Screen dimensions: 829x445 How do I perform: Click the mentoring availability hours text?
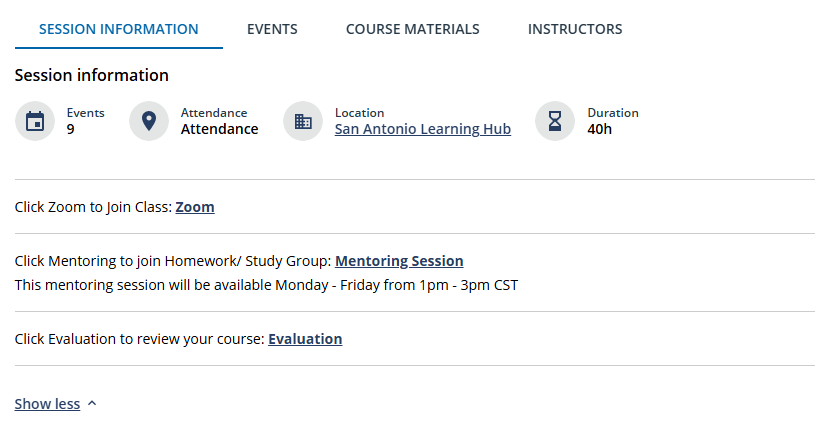266,285
